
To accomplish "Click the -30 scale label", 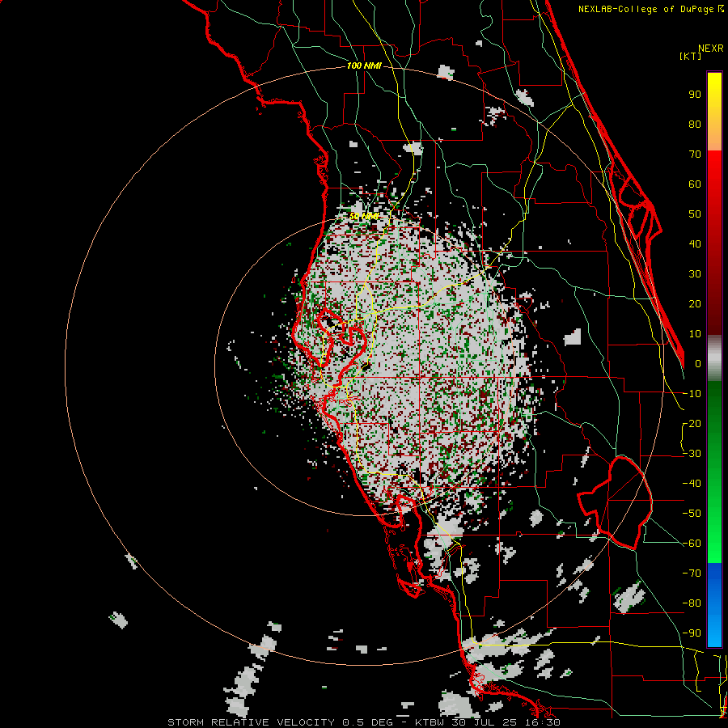I will tap(692, 454).
